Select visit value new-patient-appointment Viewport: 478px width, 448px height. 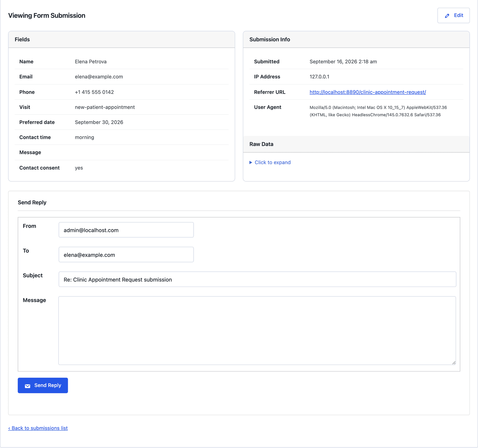(x=105, y=107)
